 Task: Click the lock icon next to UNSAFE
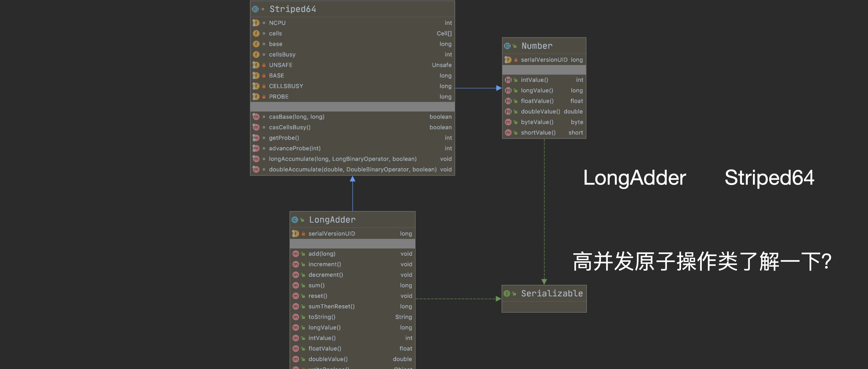coord(264,65)
